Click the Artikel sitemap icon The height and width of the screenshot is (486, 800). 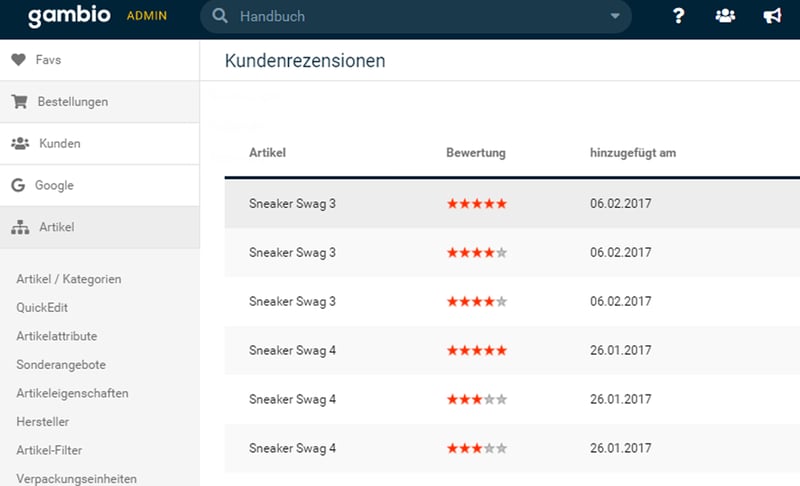point(19,228)
